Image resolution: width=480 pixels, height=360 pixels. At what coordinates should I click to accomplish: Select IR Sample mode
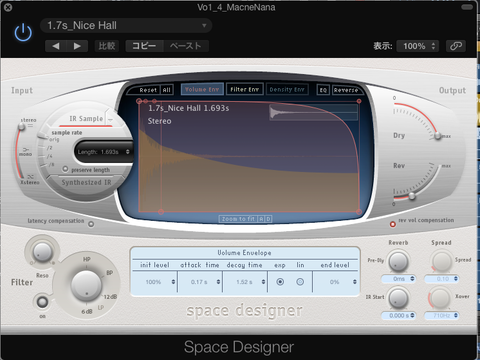[86, 119]
